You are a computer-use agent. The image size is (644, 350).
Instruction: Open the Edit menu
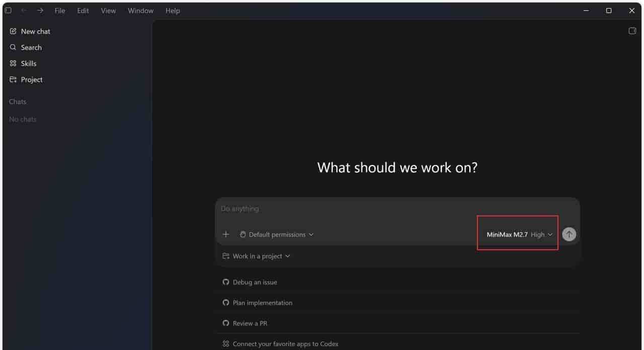click(83, 11)
